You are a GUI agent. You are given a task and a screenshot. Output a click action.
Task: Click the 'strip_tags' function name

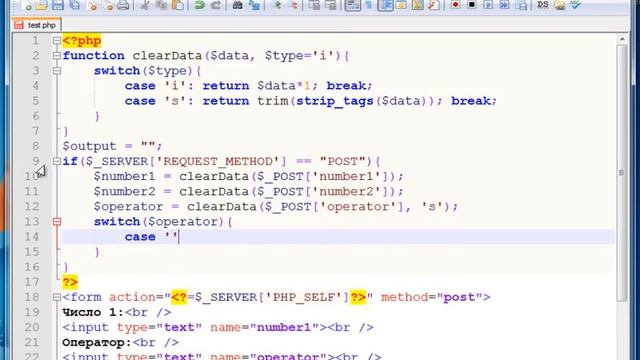335,101
